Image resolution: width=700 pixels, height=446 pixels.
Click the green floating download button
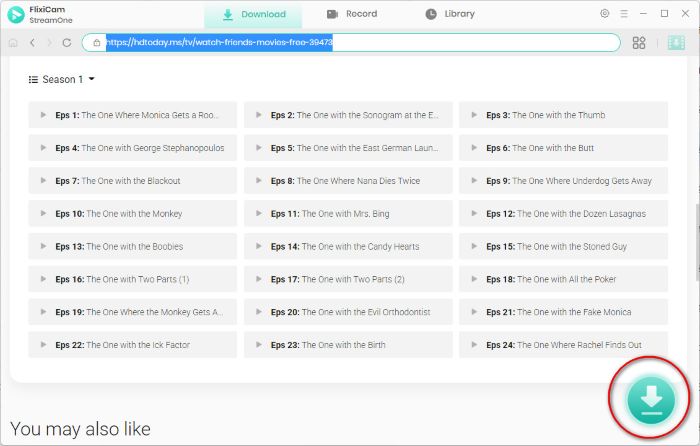click(x=651, y=400)
